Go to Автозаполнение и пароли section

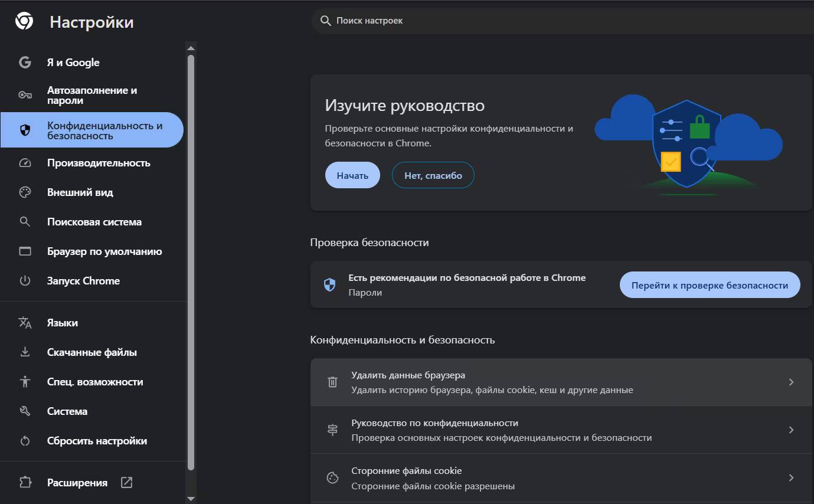click(x=92, y=95)
